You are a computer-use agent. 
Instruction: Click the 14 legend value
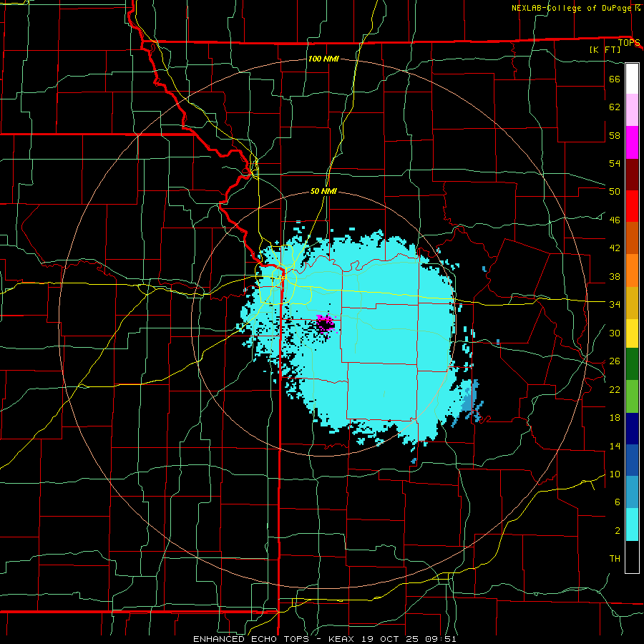(615, 446)
